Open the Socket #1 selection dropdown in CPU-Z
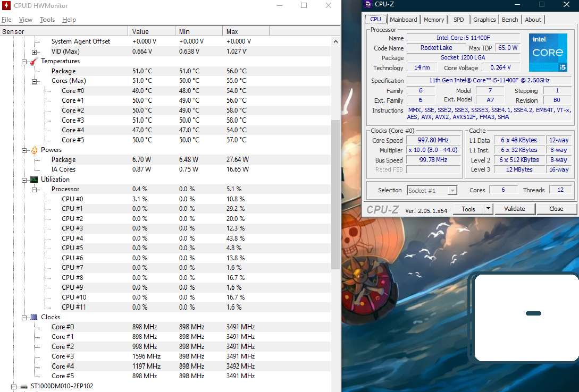Screen dimensions: 579x392 click(452, 190)
